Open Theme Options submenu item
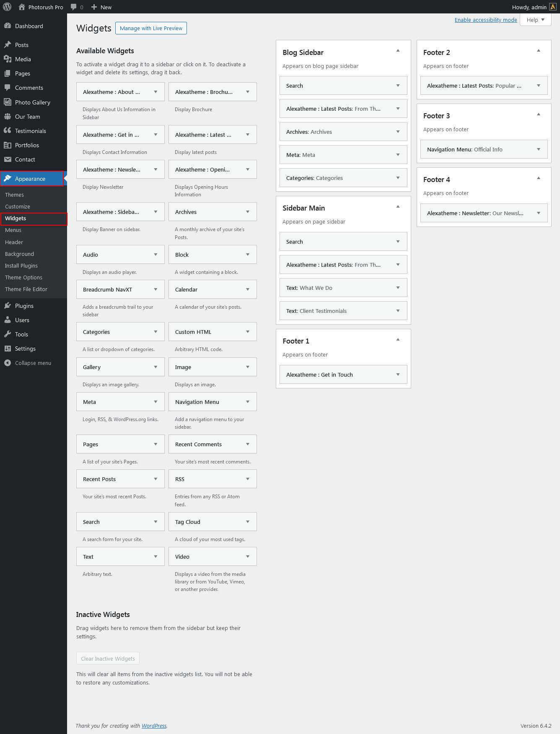560x734 pixels. [23, 277]
